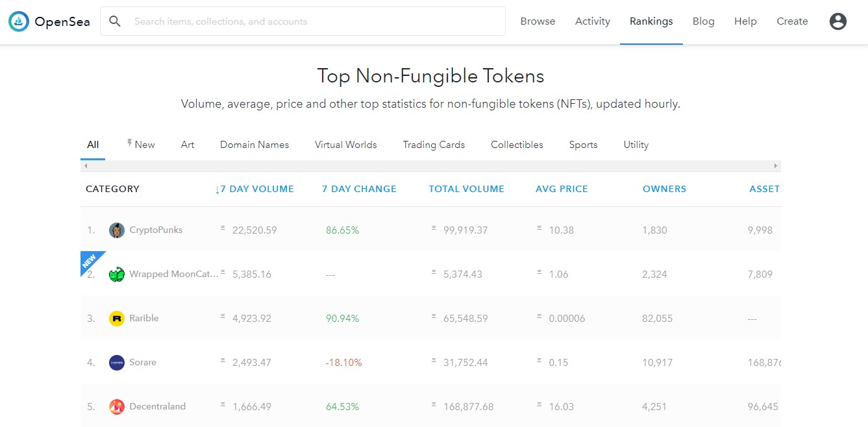This screenshot has height=427, width=868.
Task: Click the CryptoPunks avatar icon
Action: [x=117, y=230]
